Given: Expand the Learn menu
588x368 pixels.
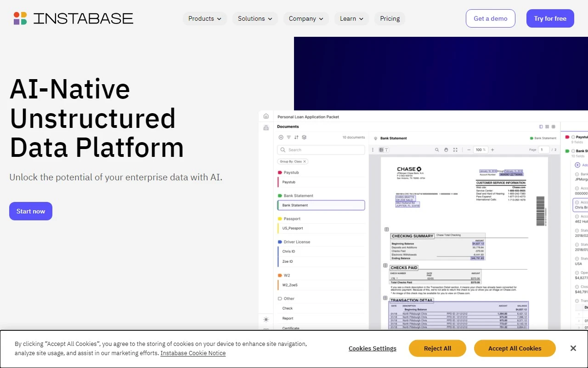Looking at the screenshot, I should (x=351, y=18).
